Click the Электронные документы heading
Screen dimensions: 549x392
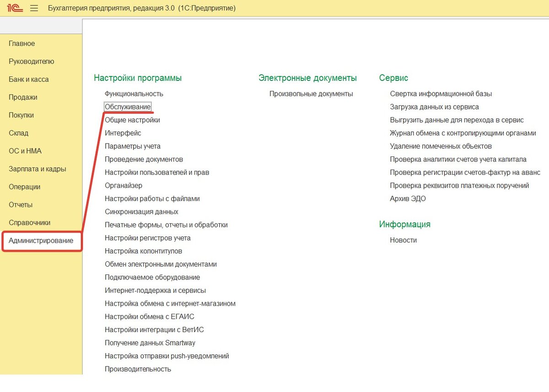click(x=307, y=78)
